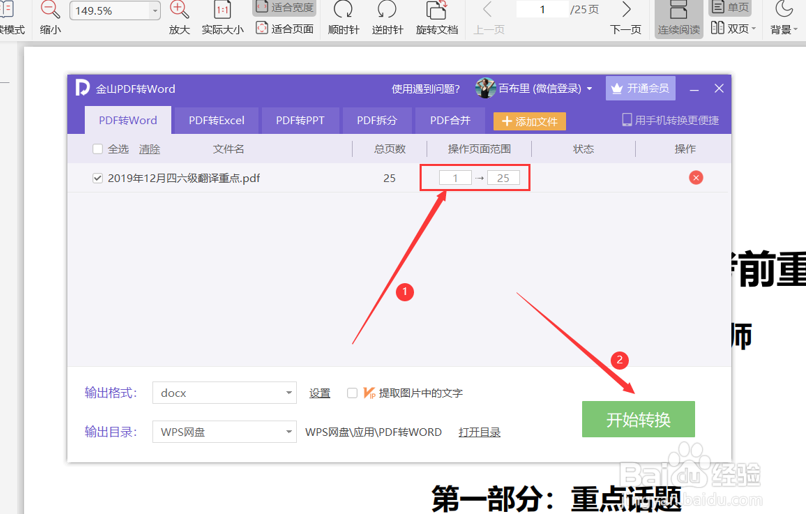Viewport: 808px width, 528px height.
Task: Click the total pages value 25
Action: pos(390,178)
